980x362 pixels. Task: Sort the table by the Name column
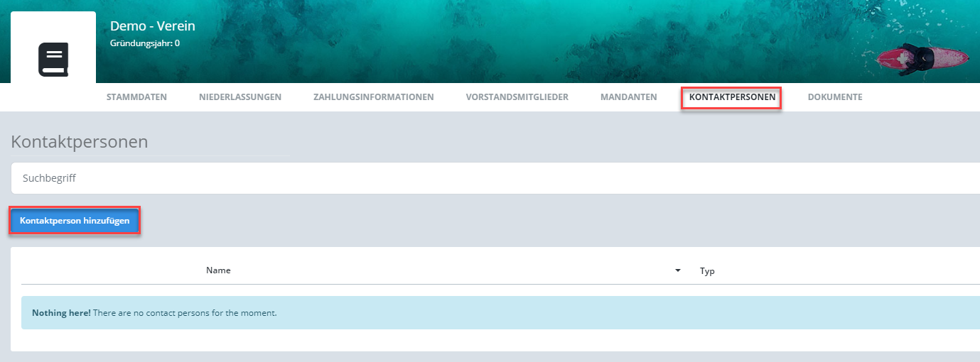coord(218,270)
